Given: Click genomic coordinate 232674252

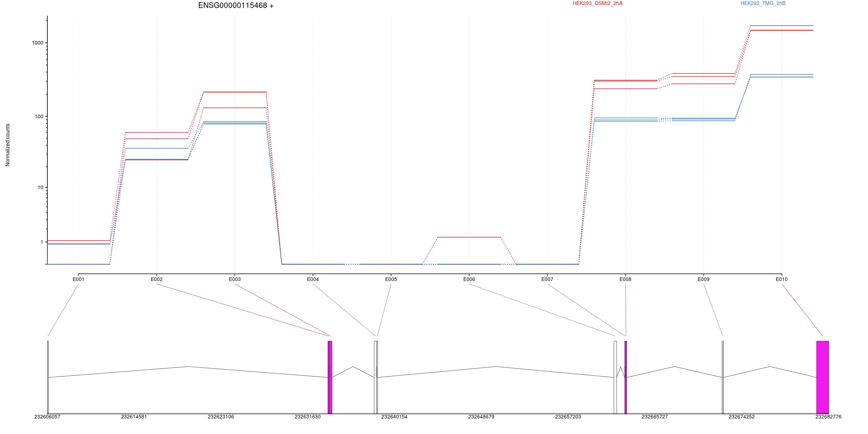Looking at the screenshot, I should point(742,417).
